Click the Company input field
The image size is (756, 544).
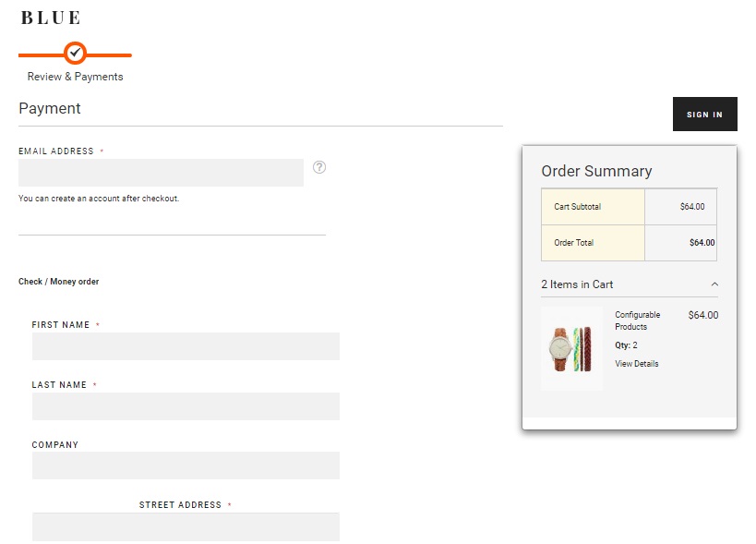click(186, 465)
